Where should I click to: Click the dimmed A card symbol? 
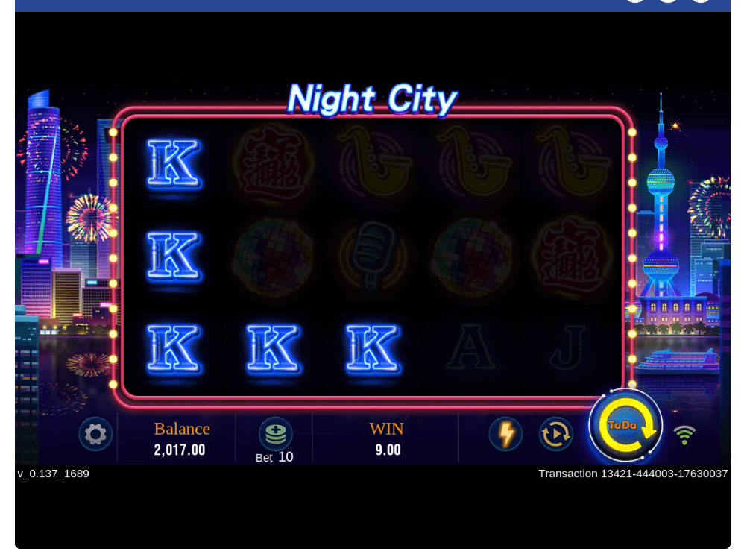471,348
